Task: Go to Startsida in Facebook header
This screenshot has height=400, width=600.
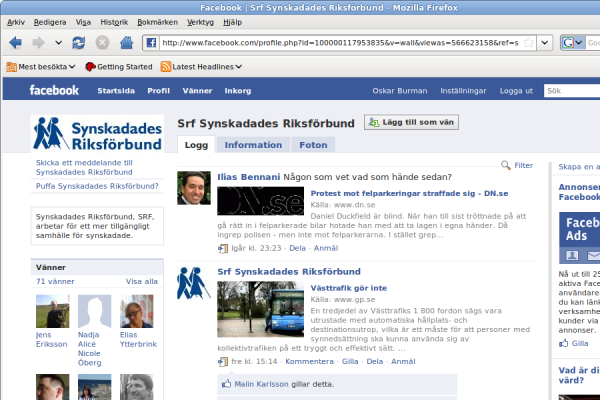Action: pyautogui.click(x=116, y=91)
